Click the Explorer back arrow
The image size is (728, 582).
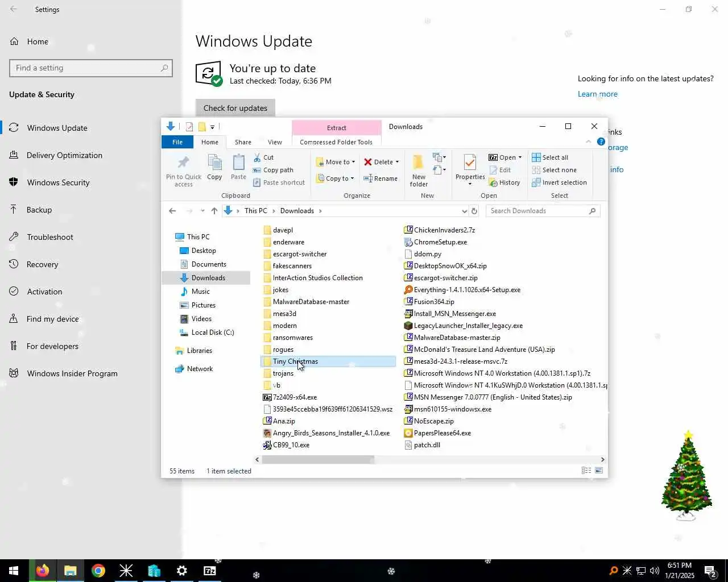coord(172,211)
